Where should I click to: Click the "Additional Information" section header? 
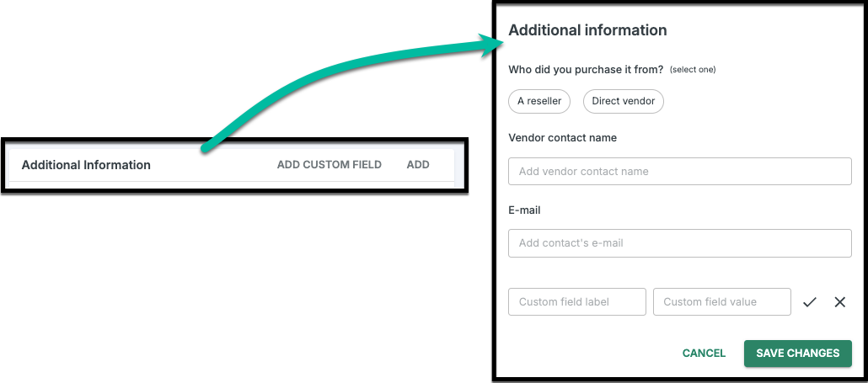(x=86, y=165)
